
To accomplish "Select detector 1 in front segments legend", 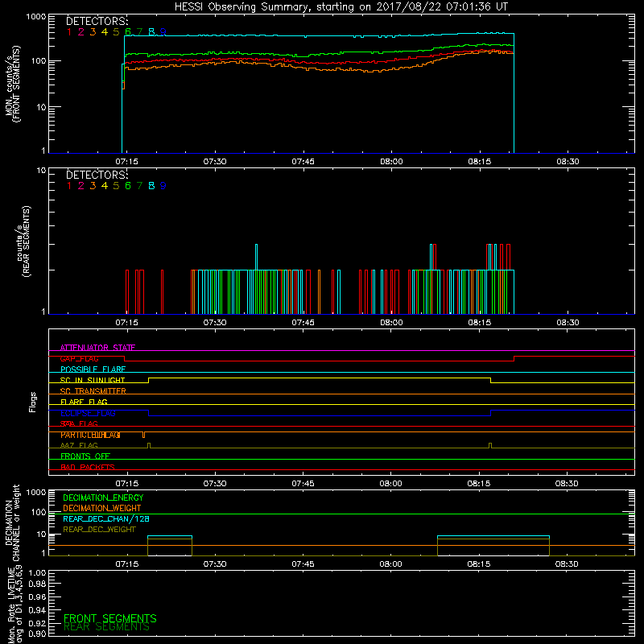I will click(x=69, y=32).
